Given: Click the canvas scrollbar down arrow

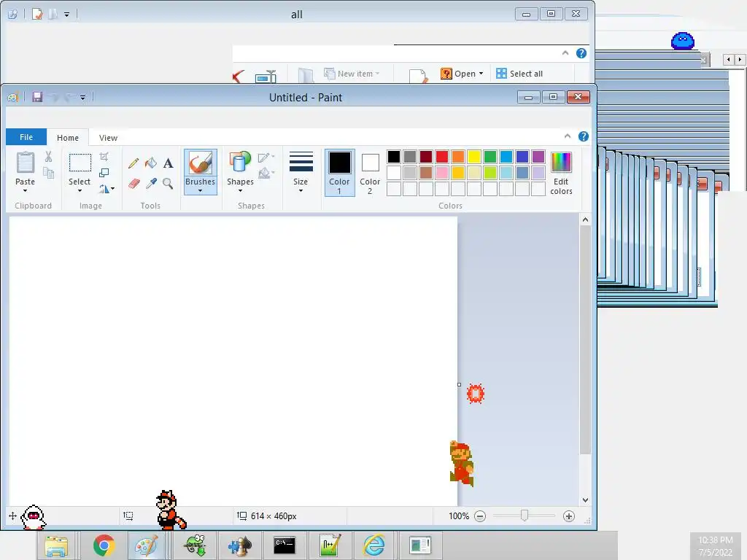Looking at the screenshot, I should click(x=585, y=500).
